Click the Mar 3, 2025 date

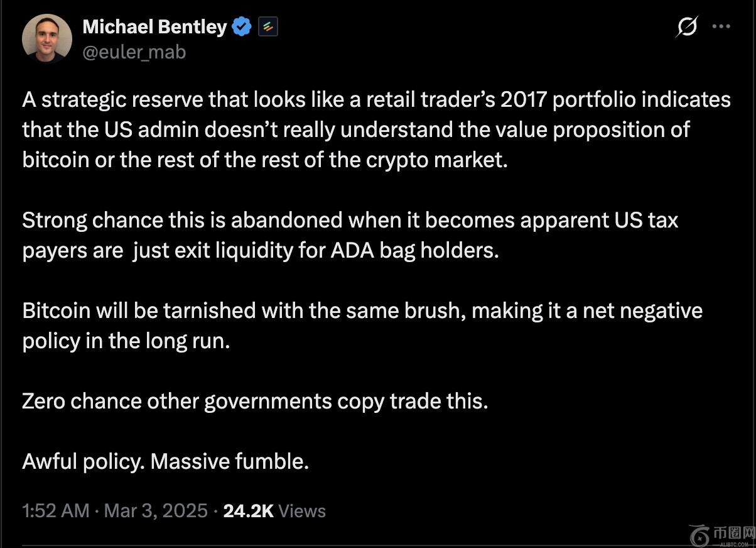tap(156, 510)
